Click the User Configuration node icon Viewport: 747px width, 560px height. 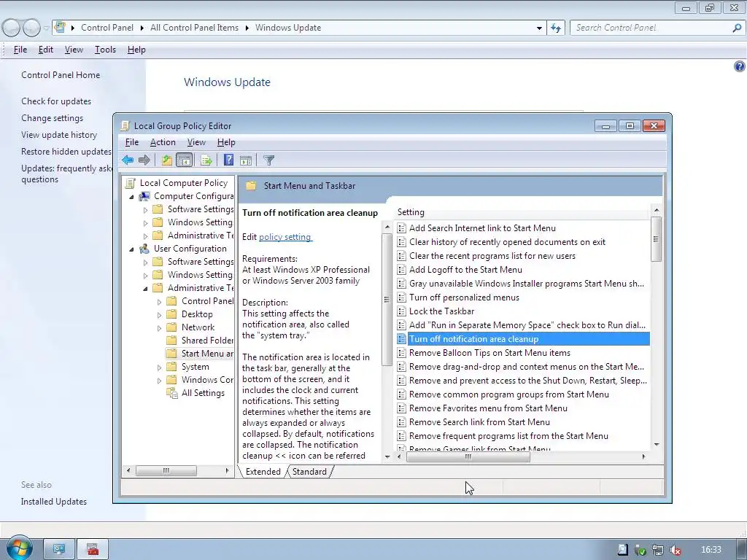tap(144, 249)
